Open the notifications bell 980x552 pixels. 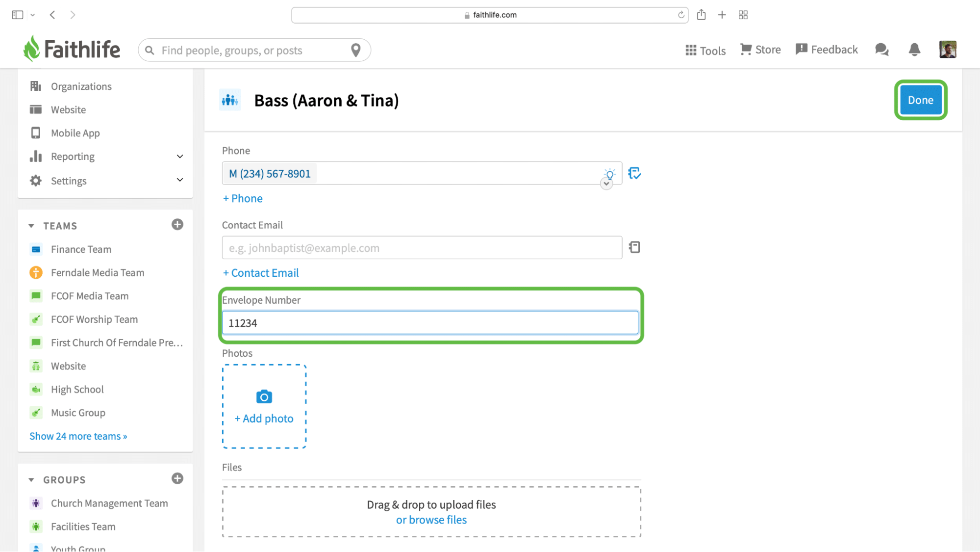pos(914,50)
